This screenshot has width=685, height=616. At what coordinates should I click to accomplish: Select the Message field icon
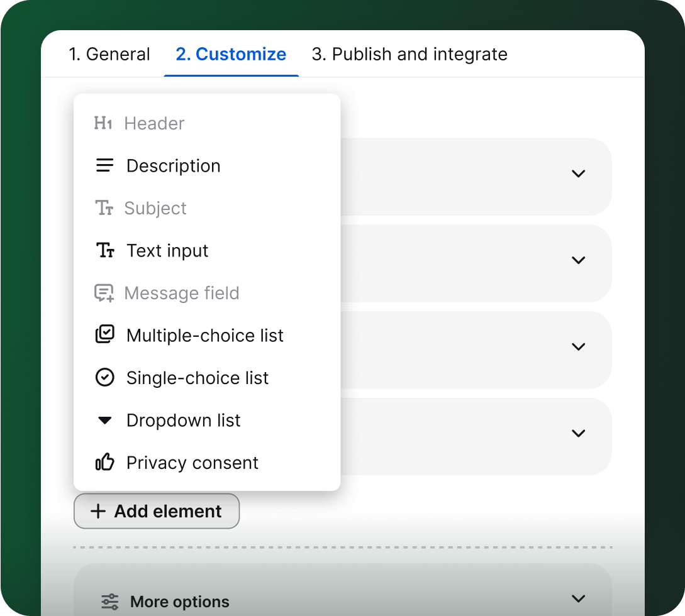(x=104, y=292)
